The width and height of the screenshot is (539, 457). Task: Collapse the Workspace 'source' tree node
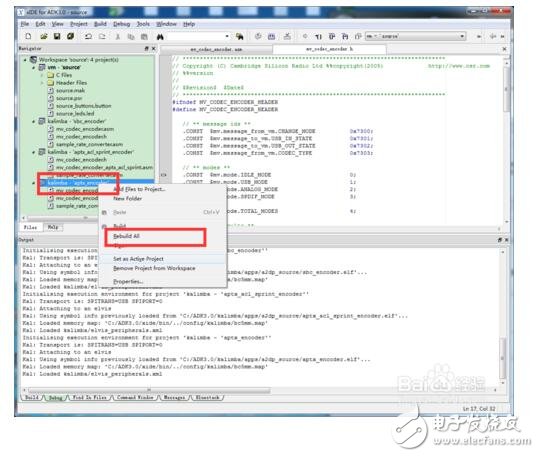point(25,60)
